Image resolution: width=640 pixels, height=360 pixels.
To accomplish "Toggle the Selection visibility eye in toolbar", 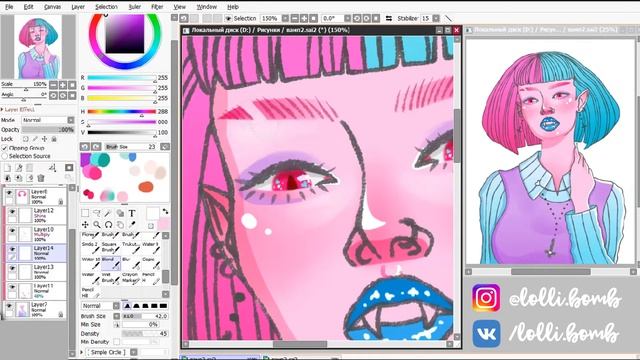I will [x=228, y=18].
